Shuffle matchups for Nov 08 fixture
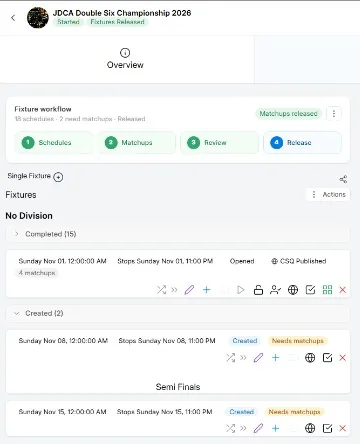 point(230,358)
